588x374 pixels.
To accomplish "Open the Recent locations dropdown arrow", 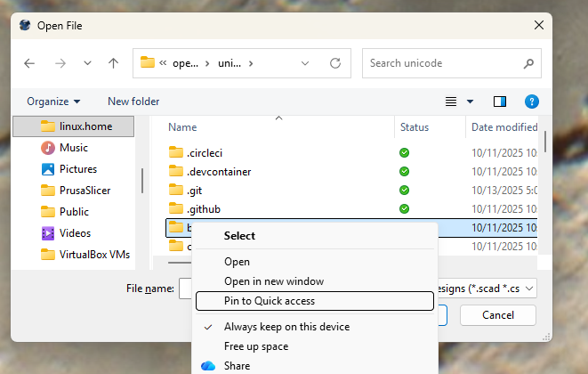I will tap(87, 63).
